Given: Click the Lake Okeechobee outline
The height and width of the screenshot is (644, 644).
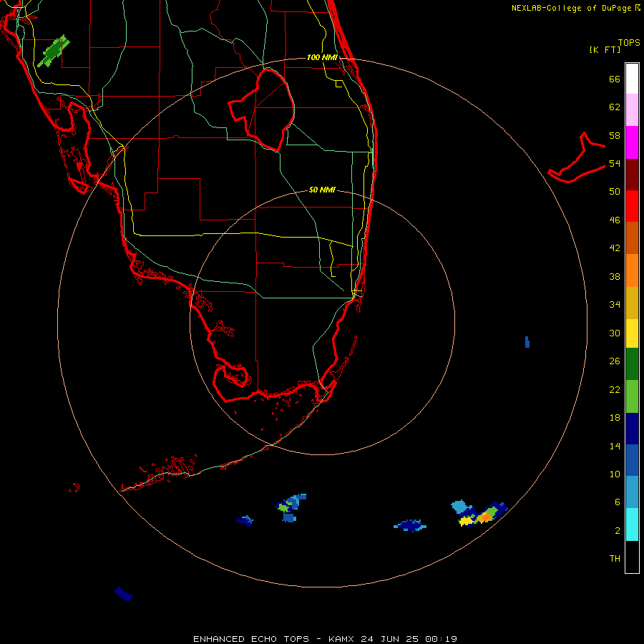Looking at the screenshot, I should point(262,110).
